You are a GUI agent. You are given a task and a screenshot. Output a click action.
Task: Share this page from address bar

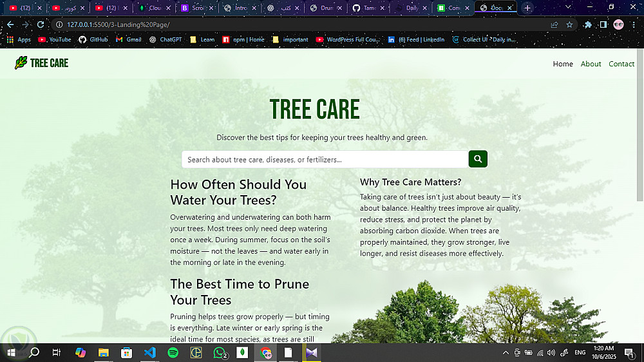tap(554, 24)
